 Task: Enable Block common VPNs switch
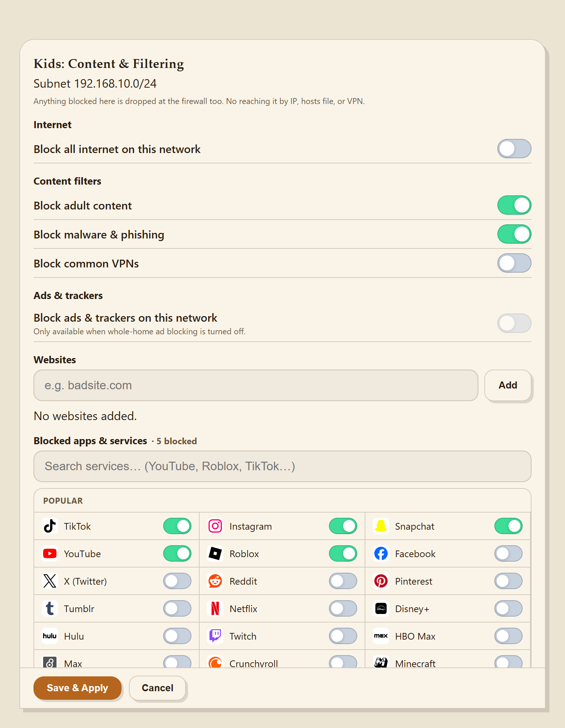[514, 263]
